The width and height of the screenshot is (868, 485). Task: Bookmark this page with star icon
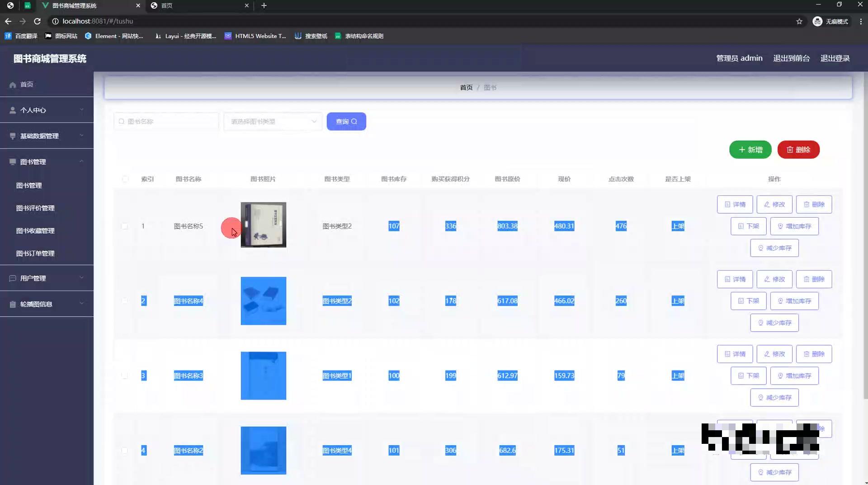799,21
